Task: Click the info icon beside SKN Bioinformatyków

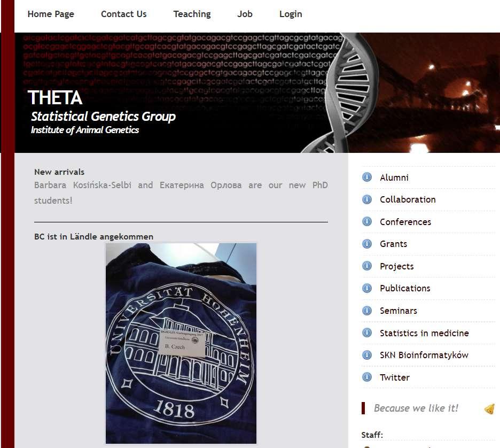Action: (x=367, y=355)
